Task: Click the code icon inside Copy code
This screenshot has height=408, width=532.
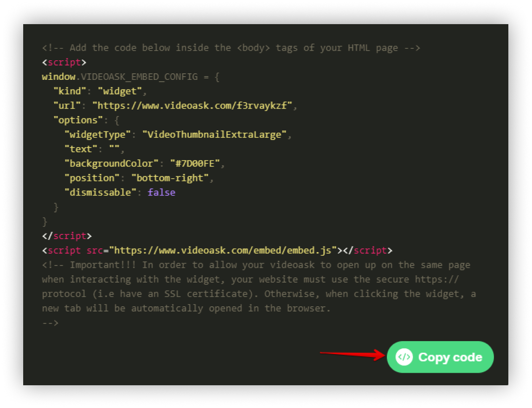Action: (404, 357)
